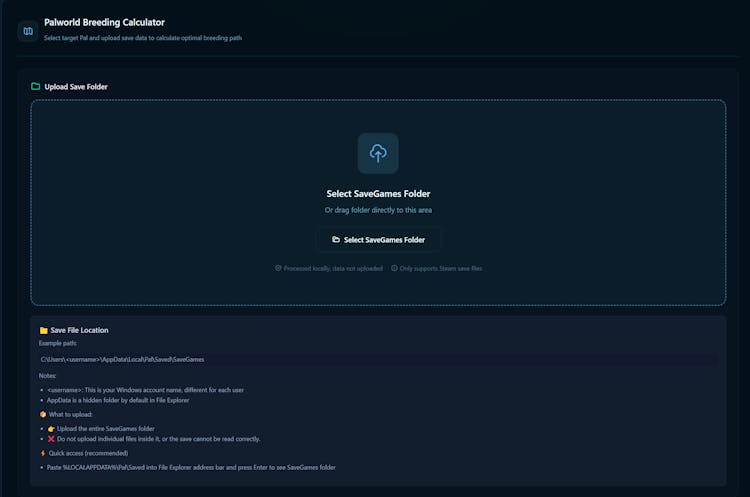Click the Palworld Breeding Calculator title

[x=104, y=22]
